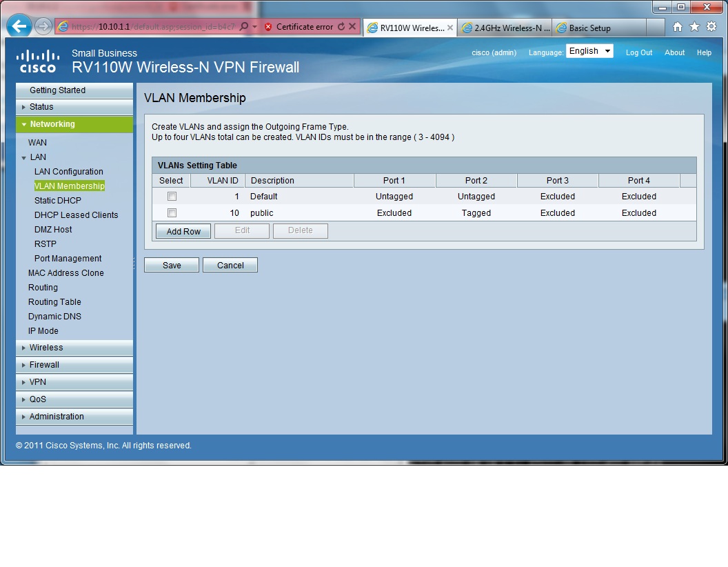Click the red certificate error shield icon
Viewport: 728px width, 567px height.
pyautogui.click(x=268, y=27)
